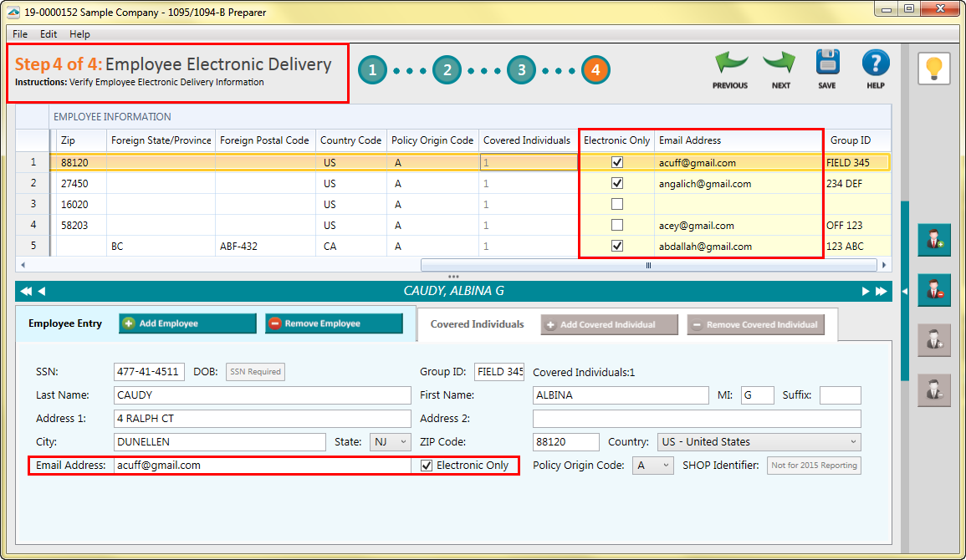The height and width of the screenshot is (560, 966).
Task: Go to first employee record arrow
Action: point(26,292)
